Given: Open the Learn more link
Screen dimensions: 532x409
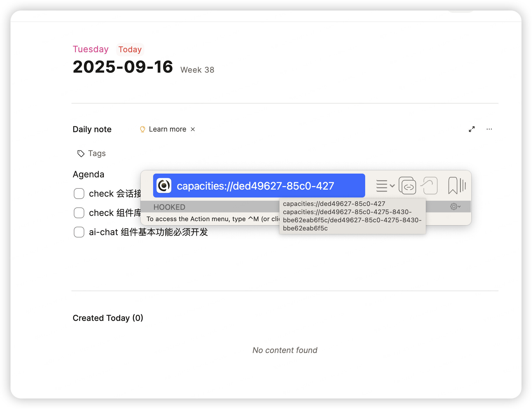Looking at the screenshot, I should click(167, 129).
